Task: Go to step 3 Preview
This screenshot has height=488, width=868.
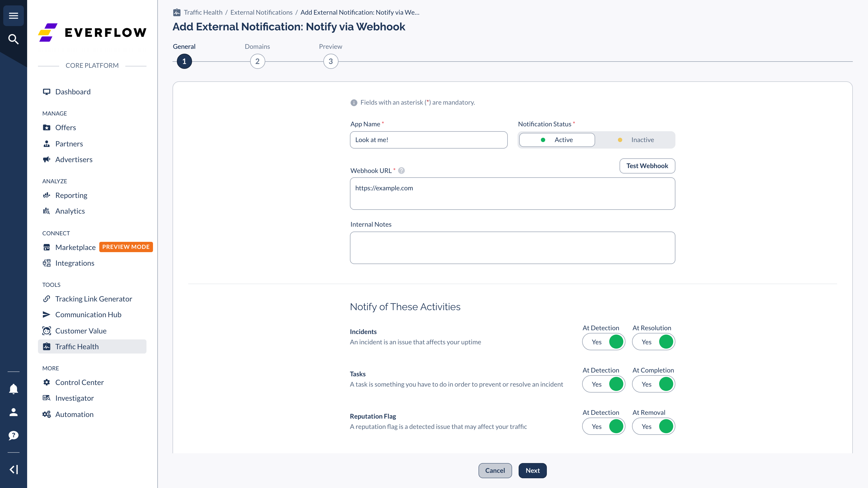Action: [331, 61]
